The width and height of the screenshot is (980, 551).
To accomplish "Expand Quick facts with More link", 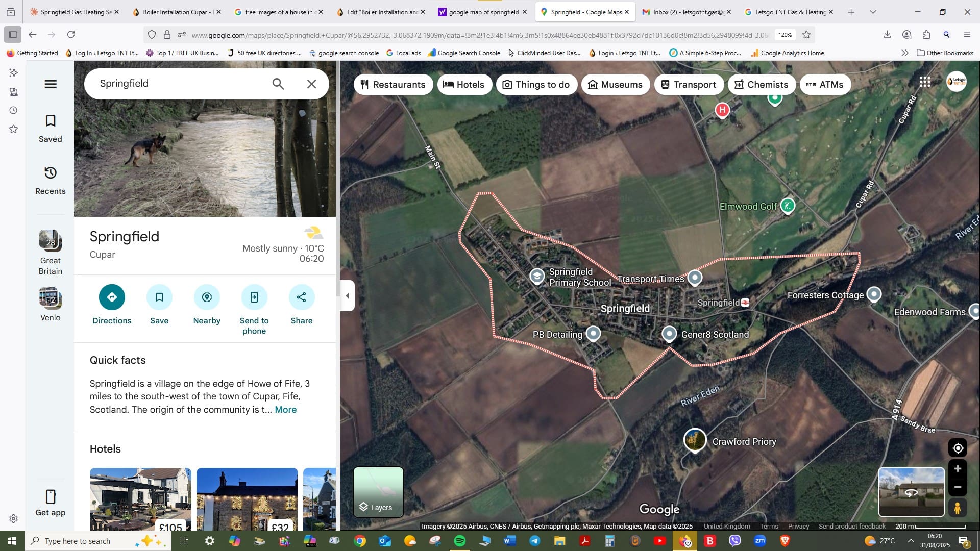I will pyautogui.click(x=286, y=410).
